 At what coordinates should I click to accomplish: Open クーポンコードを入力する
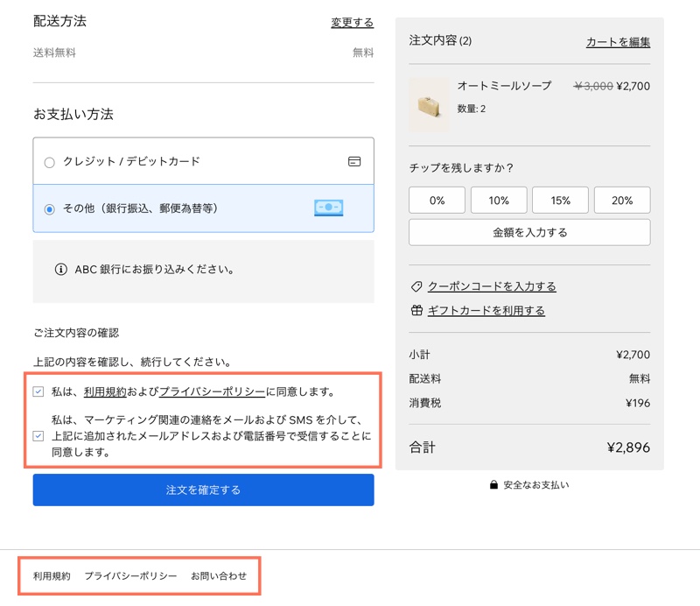(x=493, y=286)
